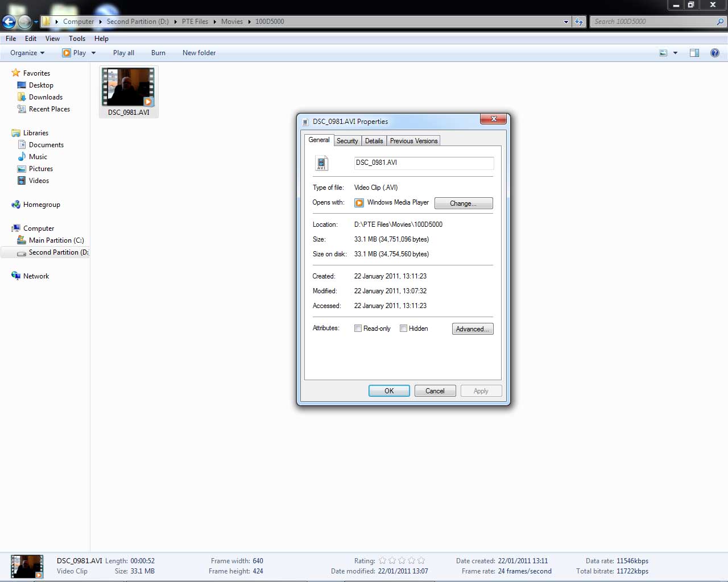Open the address bar history dropdown
Screen dimensions: 728x582
(566, 22)
